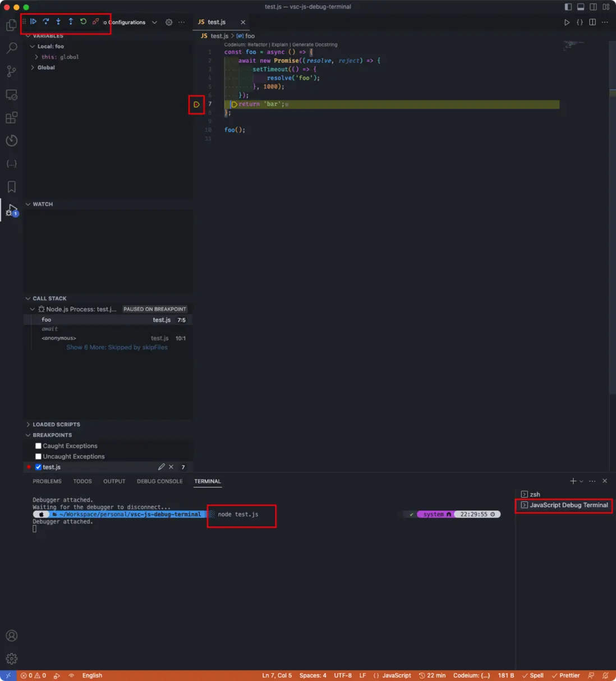
Task: Split the editor to the right
Action: click(592, 22)
